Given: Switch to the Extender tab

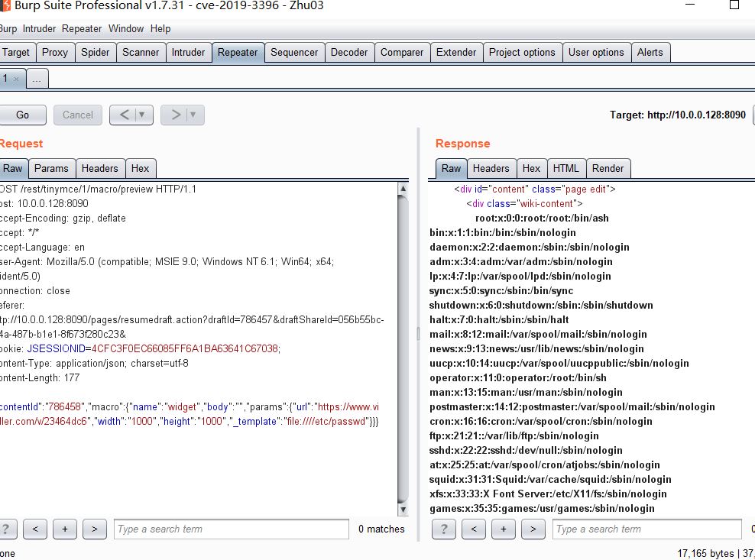Looking at the screenshot, I should 456,53.
